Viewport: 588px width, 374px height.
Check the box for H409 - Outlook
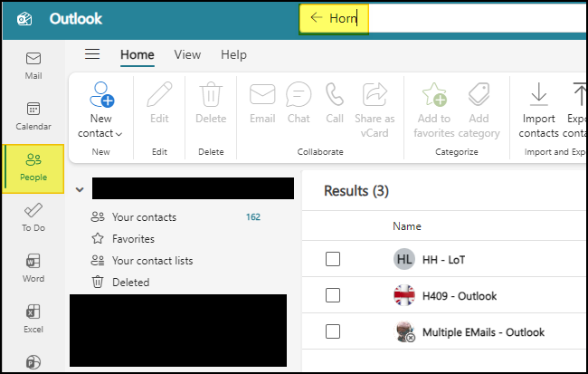[x=333, y=295]
